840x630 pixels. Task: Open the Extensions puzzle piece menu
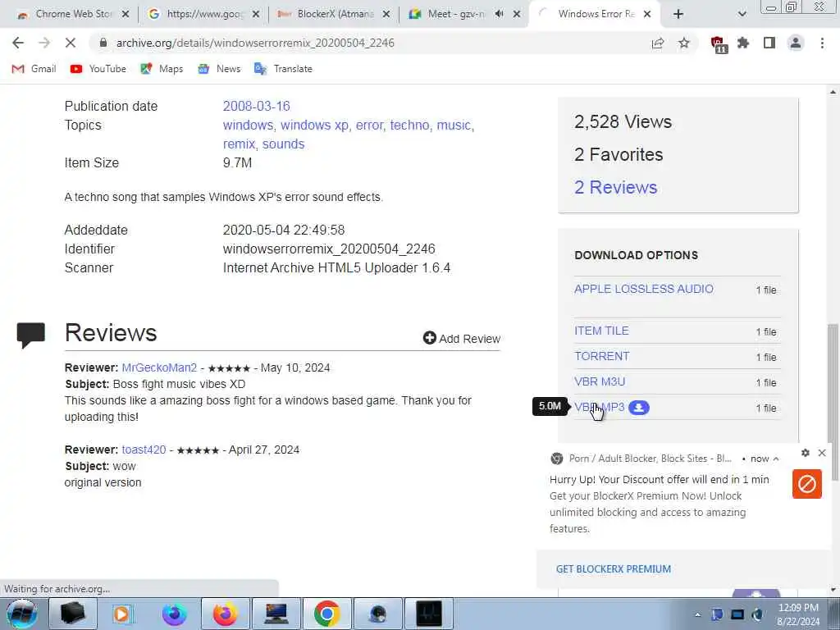(743, 43)
